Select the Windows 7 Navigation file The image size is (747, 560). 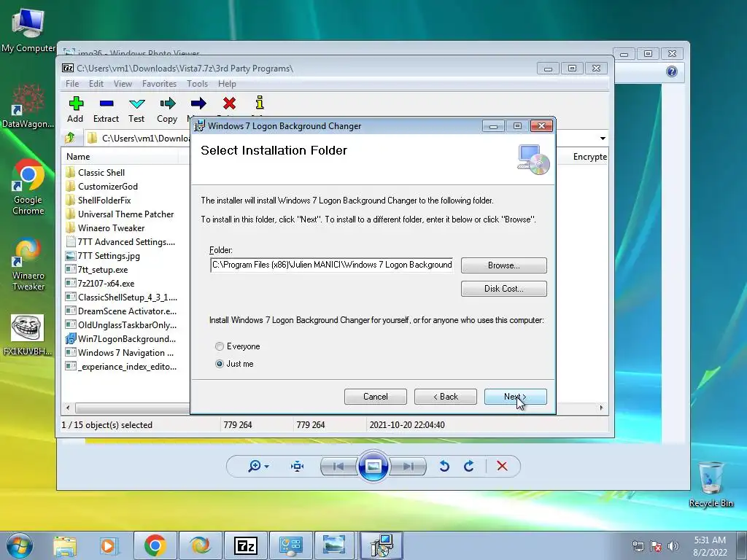(125, 353)
